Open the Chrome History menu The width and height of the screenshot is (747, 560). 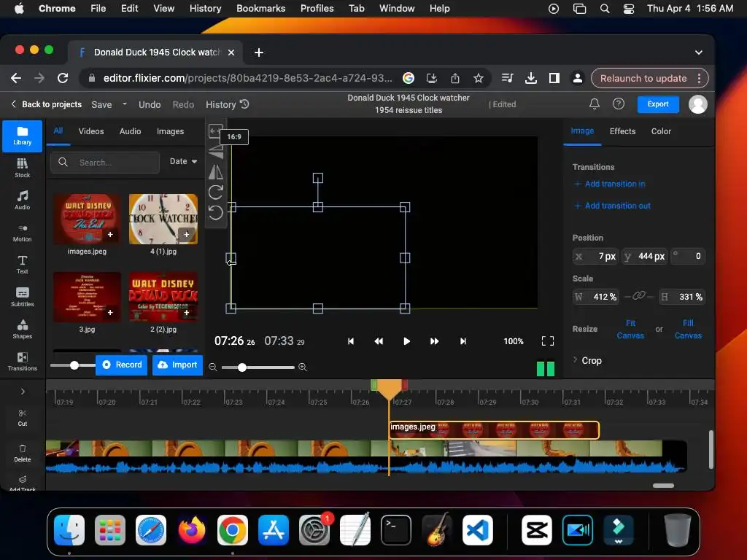coord(205,8)
